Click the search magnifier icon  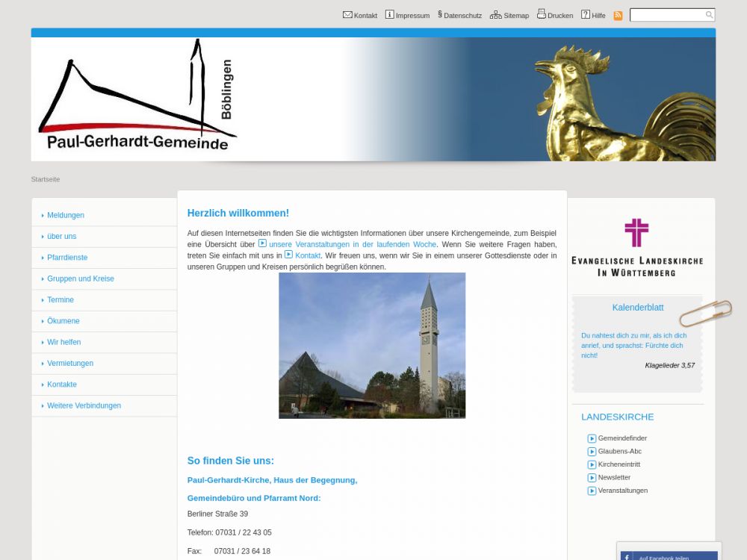pyautogui.click(x=709, y=15)
